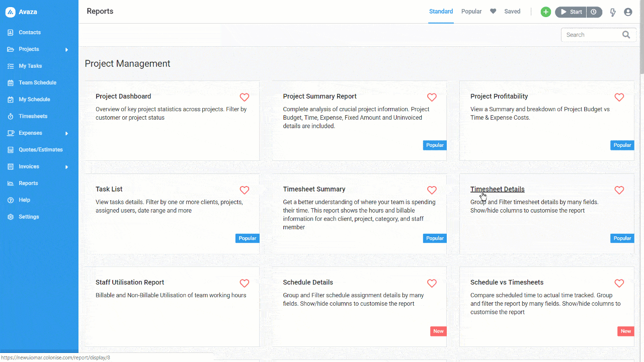Expand the Expenses submenu arrow
Image resolution: width=644 pixels, height=362 pixels.
pos(66,133)
